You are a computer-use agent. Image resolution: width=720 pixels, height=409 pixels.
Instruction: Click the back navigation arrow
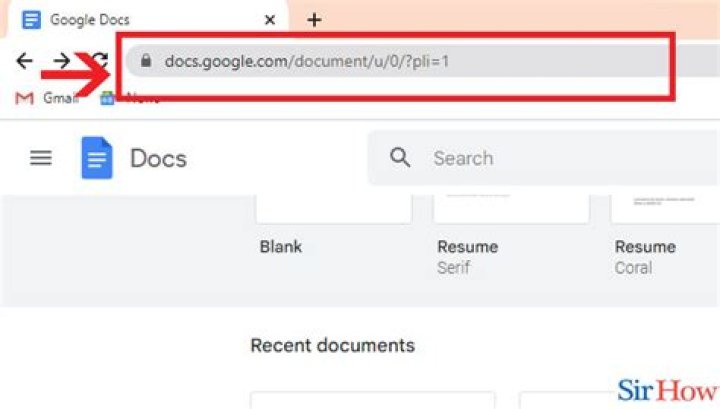(x=24, y=61)
